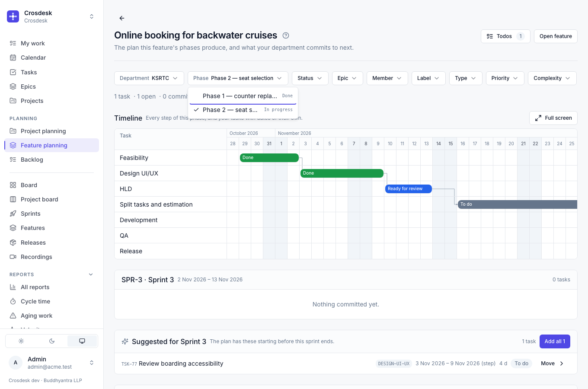Image resolution: width=588 pixels, height=389 pixels.
Task: Open the Board view
Action: (51, 185)
